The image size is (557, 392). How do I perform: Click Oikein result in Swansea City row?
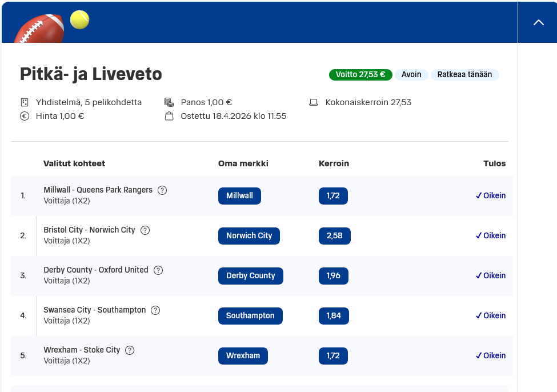click(x=491, y=316)
